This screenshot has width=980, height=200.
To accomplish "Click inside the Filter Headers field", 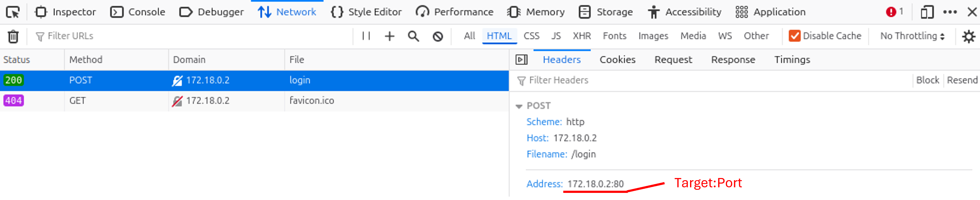I will [571, 80].
